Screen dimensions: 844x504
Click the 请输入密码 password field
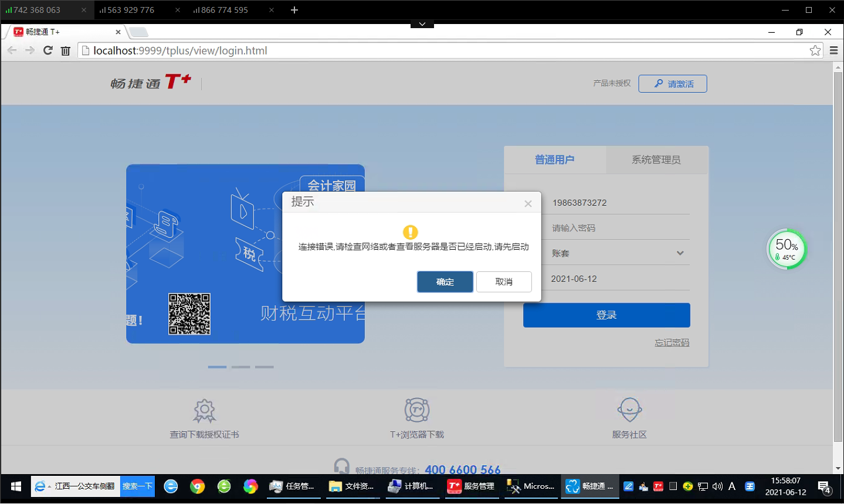coord(606,228)
